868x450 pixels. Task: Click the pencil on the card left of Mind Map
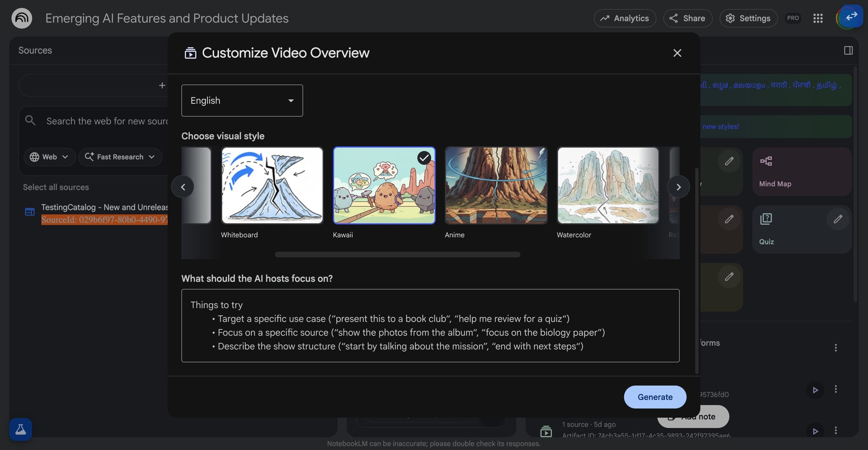(x=729, y=161)
